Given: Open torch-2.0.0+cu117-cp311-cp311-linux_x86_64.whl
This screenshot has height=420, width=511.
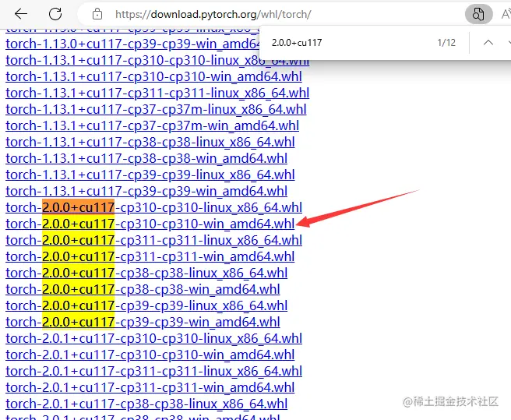Looking at the screenshot, I should (153, 240).
